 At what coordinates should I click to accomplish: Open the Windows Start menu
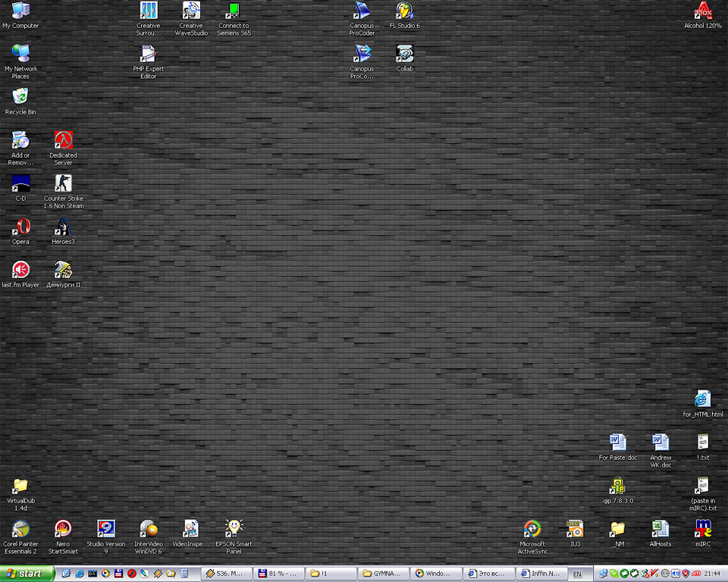tap(27, 574)
